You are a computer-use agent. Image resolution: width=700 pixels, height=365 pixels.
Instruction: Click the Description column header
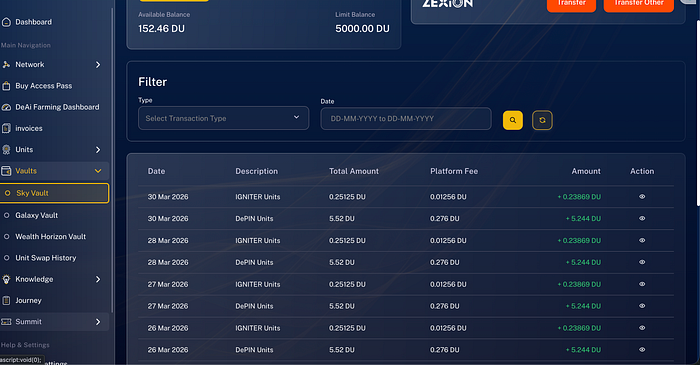tap(256, 171)
